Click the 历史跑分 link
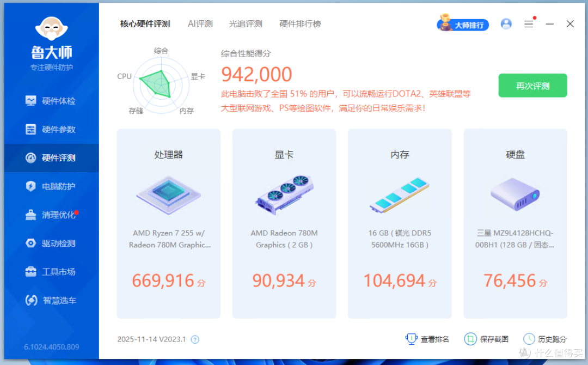The width and height of the screenshot is (588, 365). (545, 339)
